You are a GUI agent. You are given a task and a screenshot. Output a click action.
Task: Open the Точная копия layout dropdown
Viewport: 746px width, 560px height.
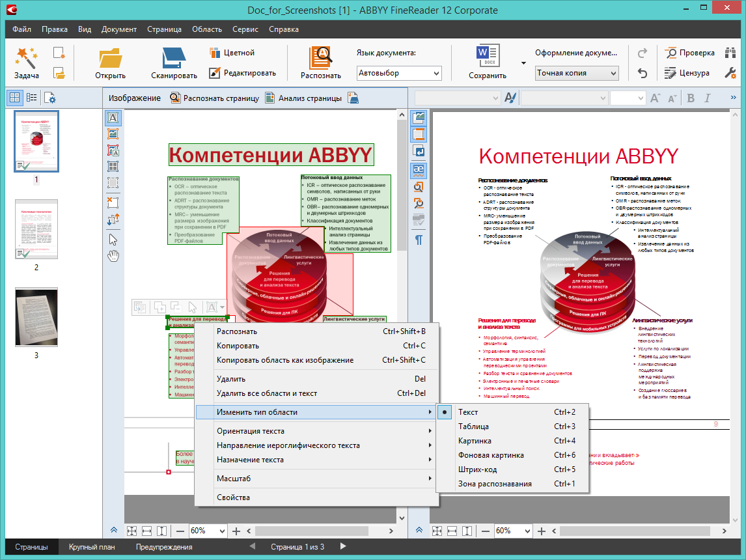[577, 74]
